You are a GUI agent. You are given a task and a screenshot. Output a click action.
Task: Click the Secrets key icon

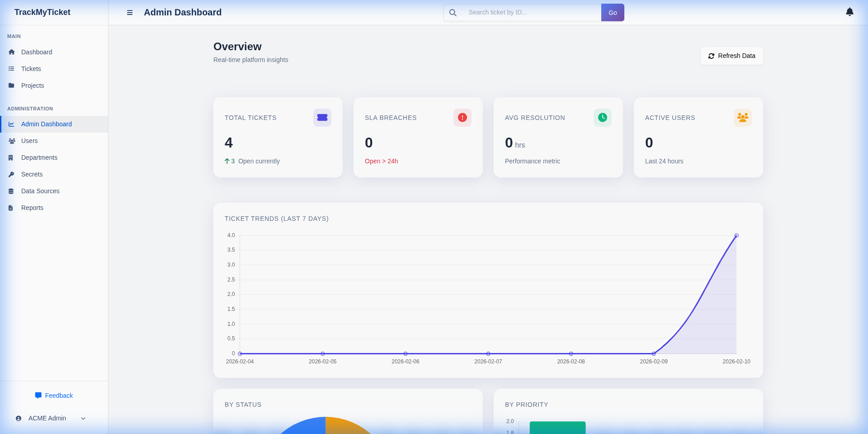coord(12,174)
